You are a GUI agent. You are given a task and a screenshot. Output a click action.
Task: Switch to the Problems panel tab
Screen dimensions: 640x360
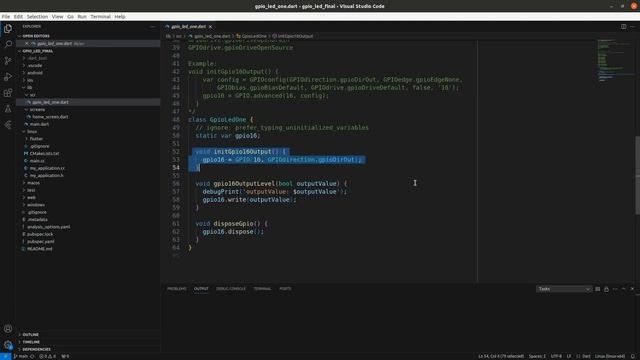pyautogui.click(x=176, y=289)
